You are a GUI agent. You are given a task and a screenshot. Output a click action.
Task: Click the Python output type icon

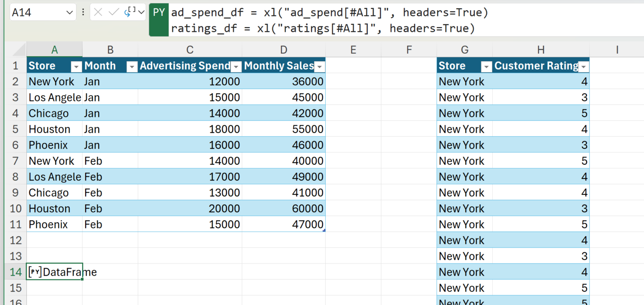click(x=129, y=13)
